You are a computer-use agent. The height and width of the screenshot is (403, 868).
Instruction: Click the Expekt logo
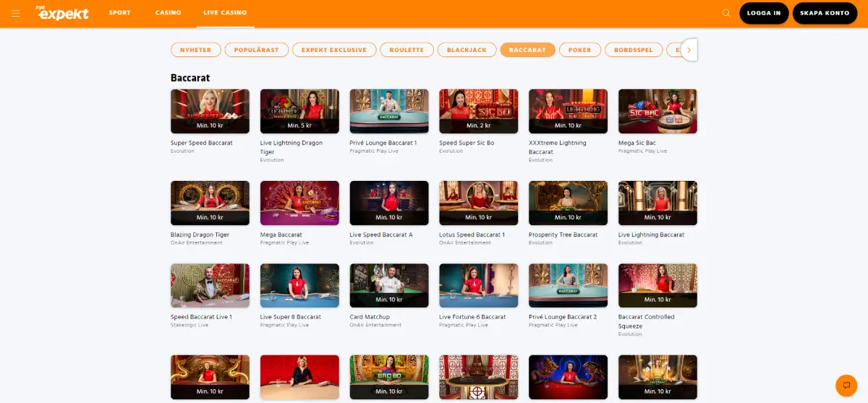[62, 12]
